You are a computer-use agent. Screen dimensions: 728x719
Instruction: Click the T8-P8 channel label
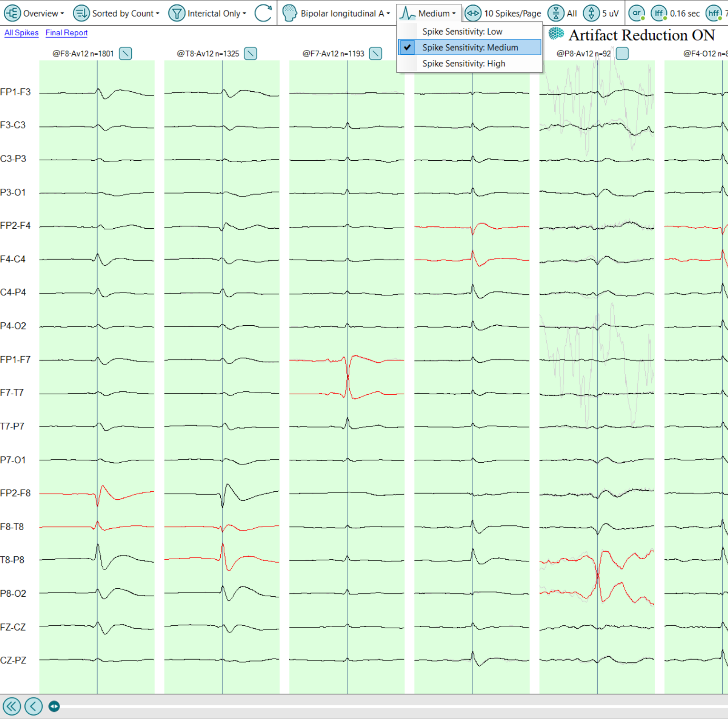[12, 560]
